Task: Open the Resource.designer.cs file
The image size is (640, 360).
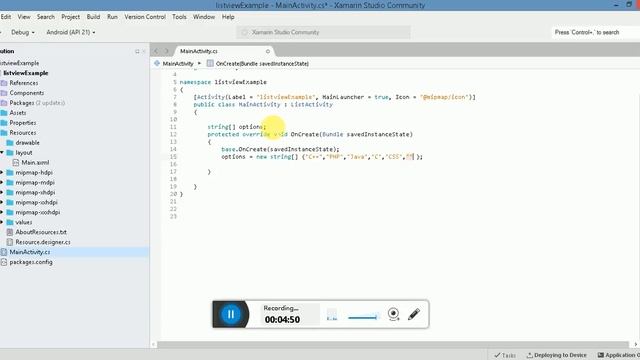Action: pyautogui.click(x=42, y=242)
